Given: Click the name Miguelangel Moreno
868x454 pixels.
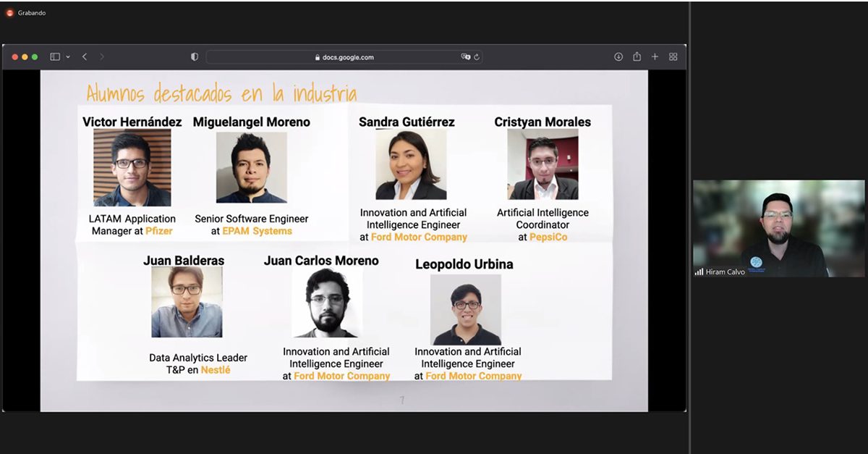Looking at the screenshot, I should click(251, 122).
